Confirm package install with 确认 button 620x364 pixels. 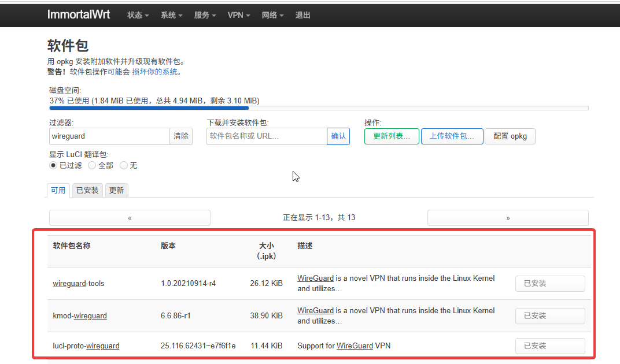338,136
